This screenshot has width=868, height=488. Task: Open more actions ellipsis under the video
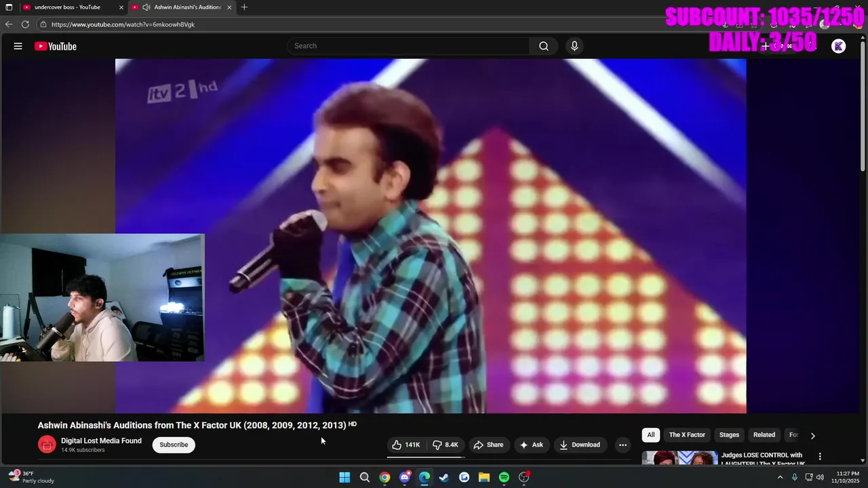(x=623, y=445)
